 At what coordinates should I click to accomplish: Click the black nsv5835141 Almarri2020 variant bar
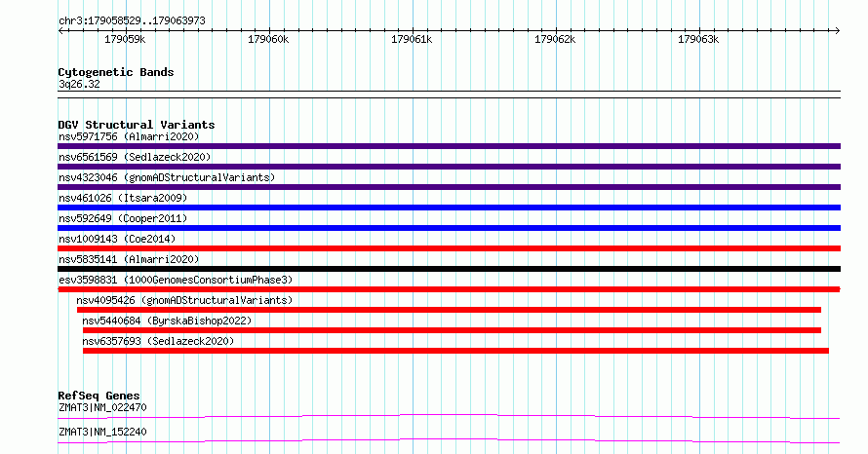tap(449, 269)
